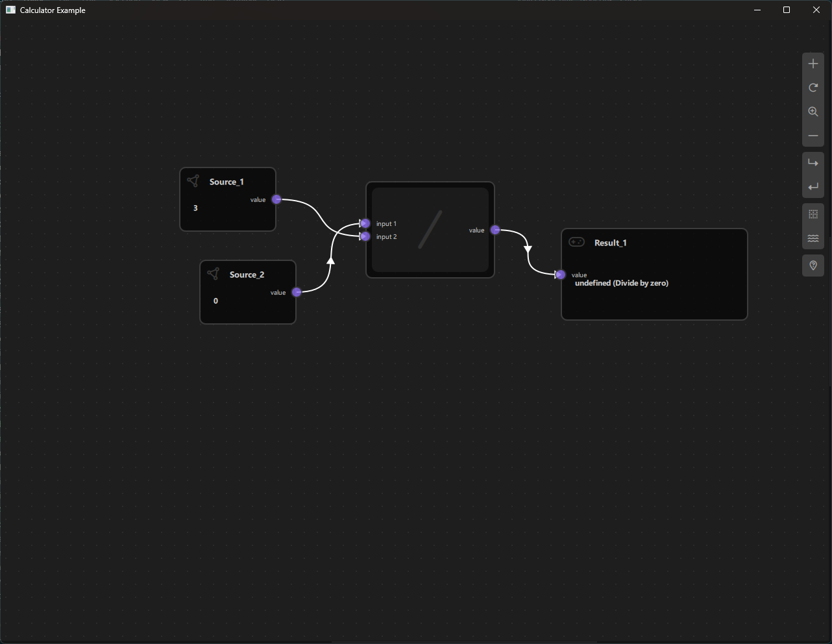
Task: Select the input 2 port on division node
Action: click(x=365, y=236)
